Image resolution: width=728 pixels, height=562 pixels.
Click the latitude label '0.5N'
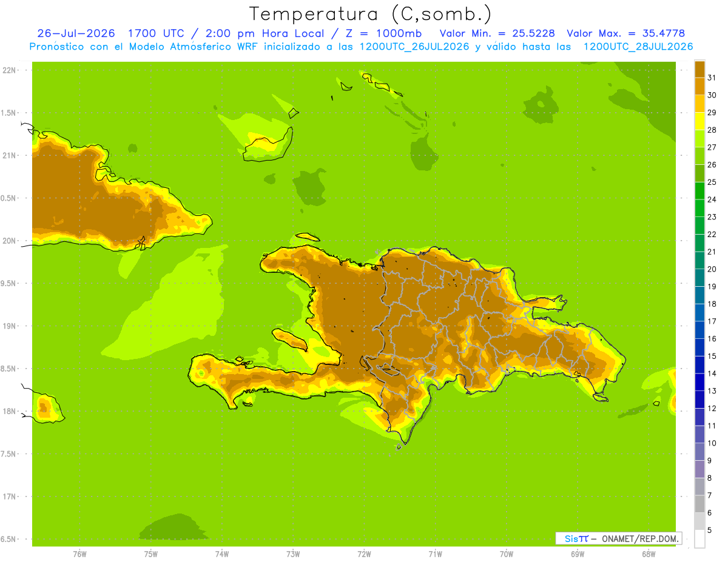tap(8, 198)
